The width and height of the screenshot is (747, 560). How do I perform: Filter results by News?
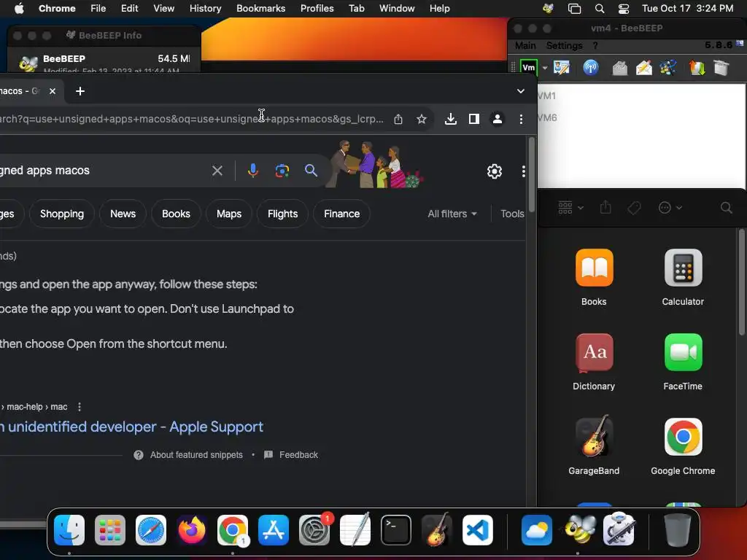pos(123,214)
